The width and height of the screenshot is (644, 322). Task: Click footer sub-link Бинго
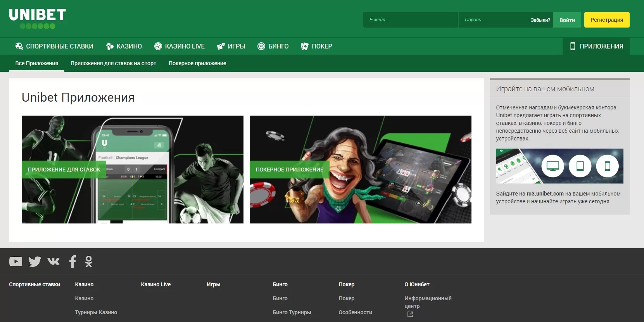coord(280,298)
